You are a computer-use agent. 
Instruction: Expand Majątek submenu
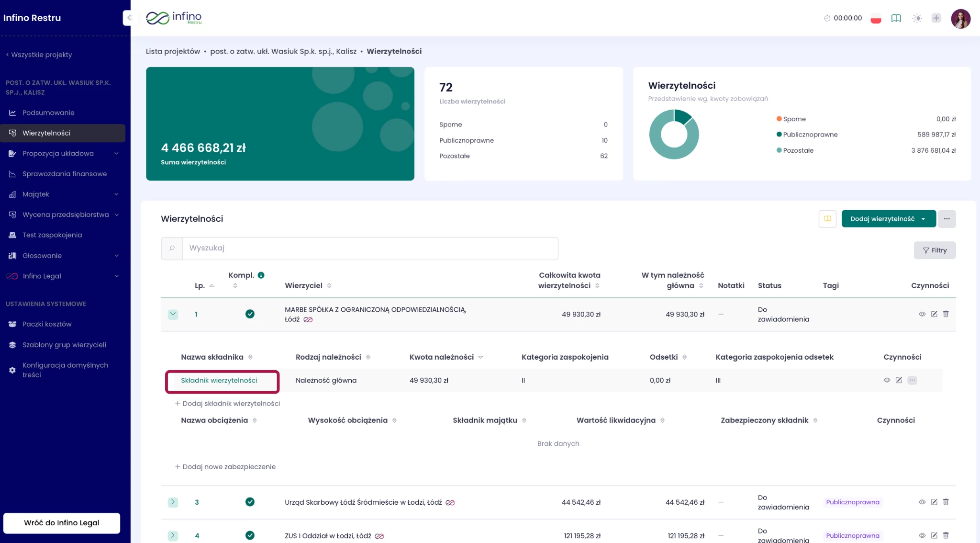click(116, 194)
